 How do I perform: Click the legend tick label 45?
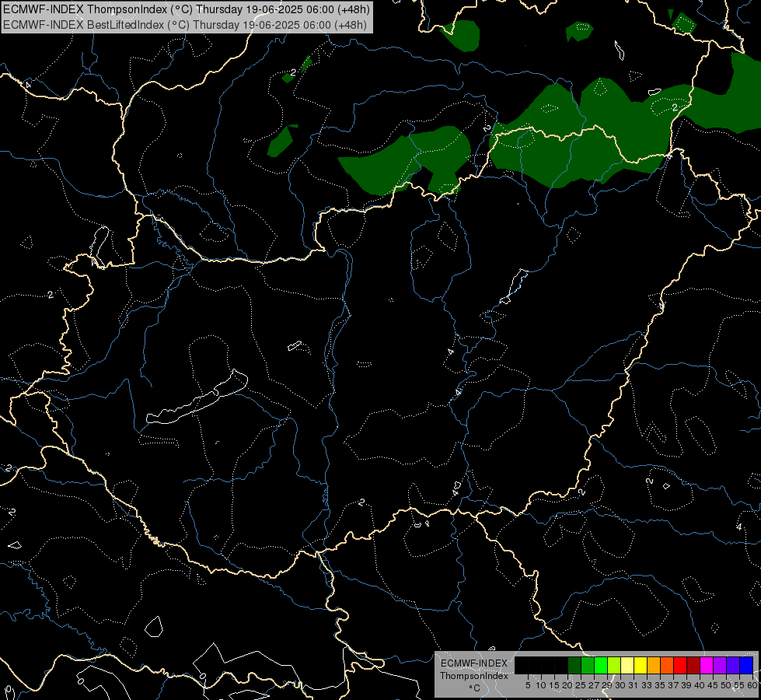pyautogui.click(x=714, y=685)
